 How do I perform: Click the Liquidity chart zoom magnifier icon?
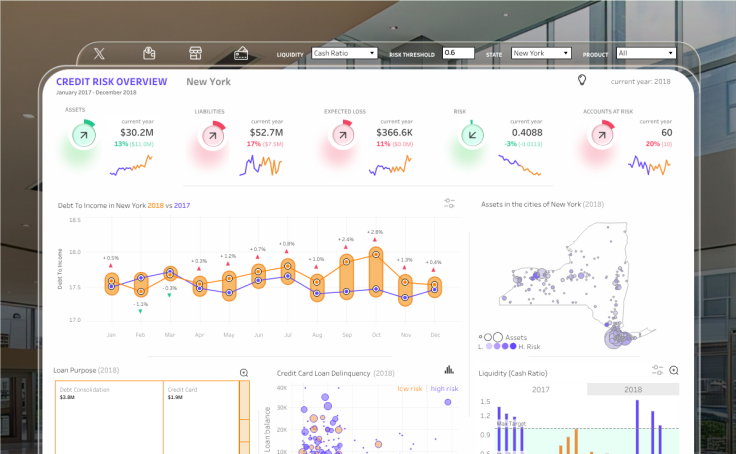pos(674,370)
